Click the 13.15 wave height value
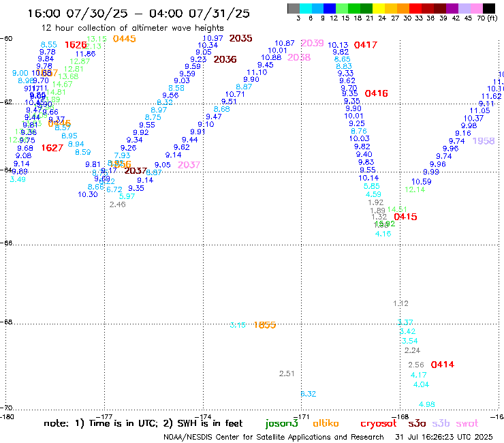This screenshot has height=443, width=504. tap(97, 39)
